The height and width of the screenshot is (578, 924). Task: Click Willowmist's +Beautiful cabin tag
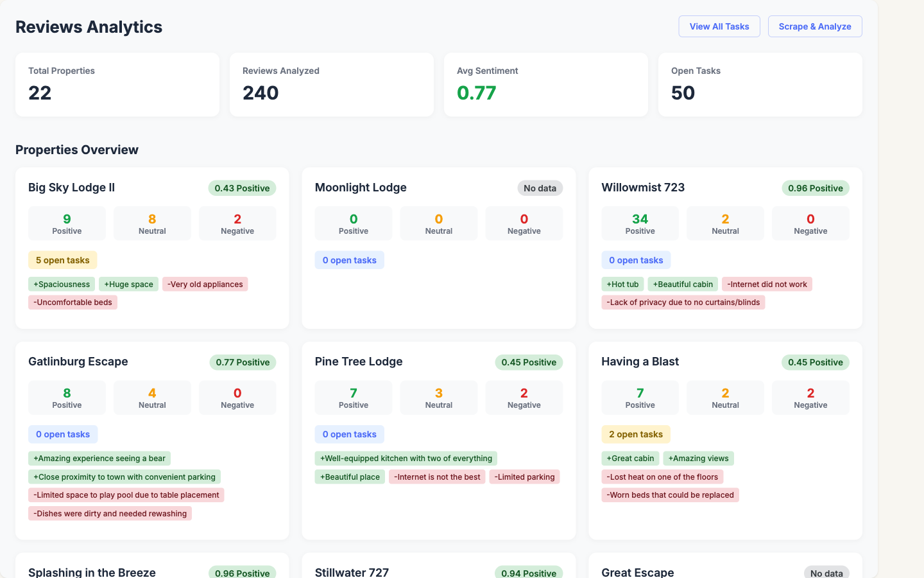coord(683,284)
